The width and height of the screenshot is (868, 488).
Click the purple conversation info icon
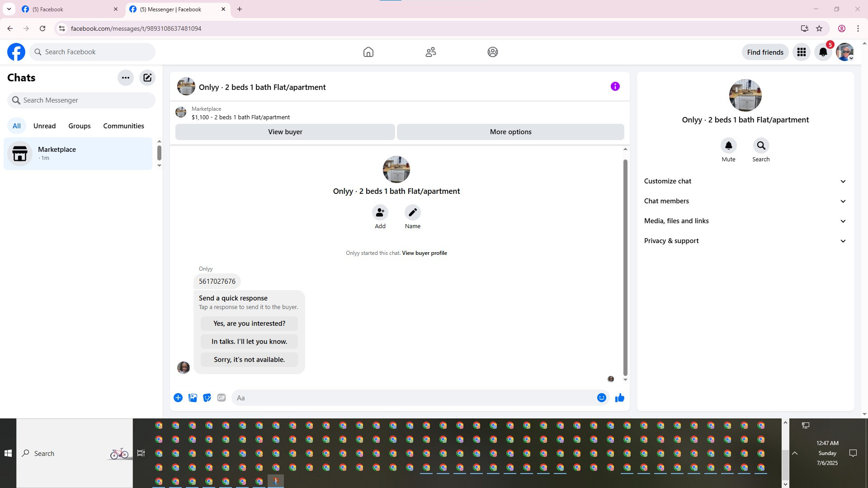point(615,86)
